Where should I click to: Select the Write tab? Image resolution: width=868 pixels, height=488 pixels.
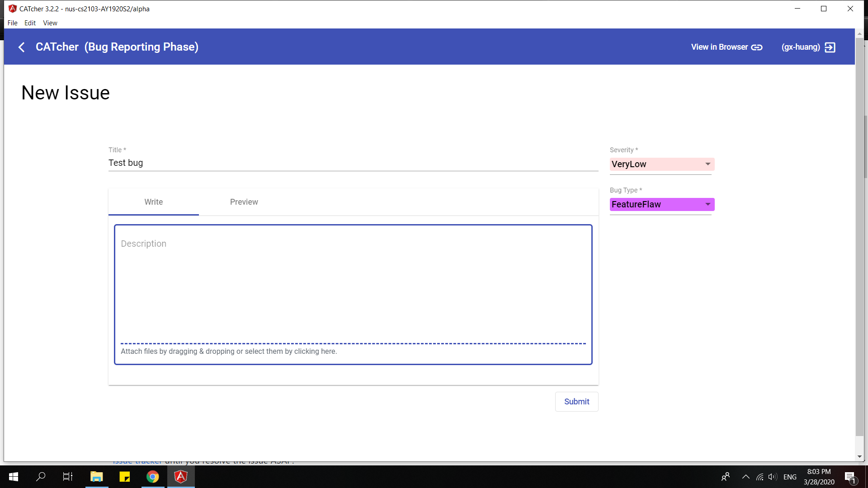153,202
